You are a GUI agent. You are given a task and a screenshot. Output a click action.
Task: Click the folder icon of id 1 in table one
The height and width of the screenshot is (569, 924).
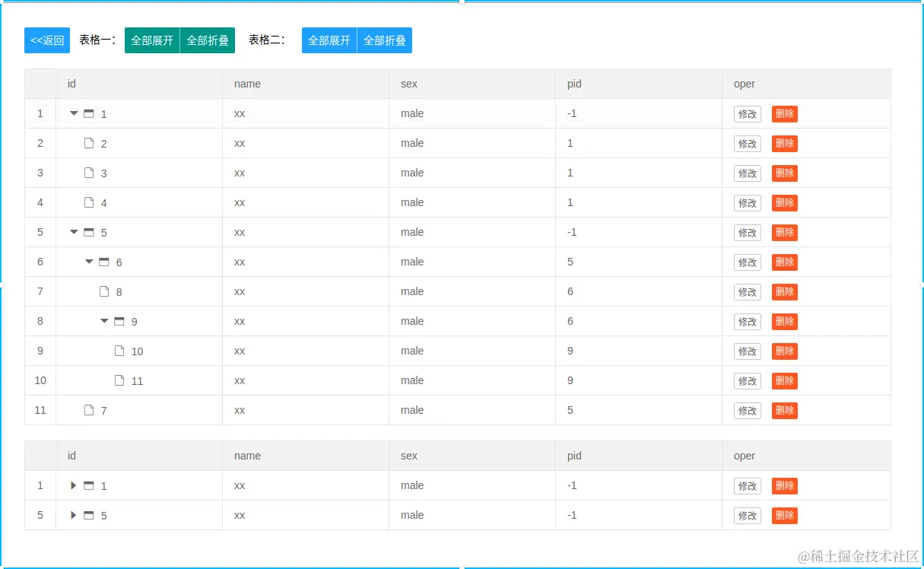click(89, 113)
